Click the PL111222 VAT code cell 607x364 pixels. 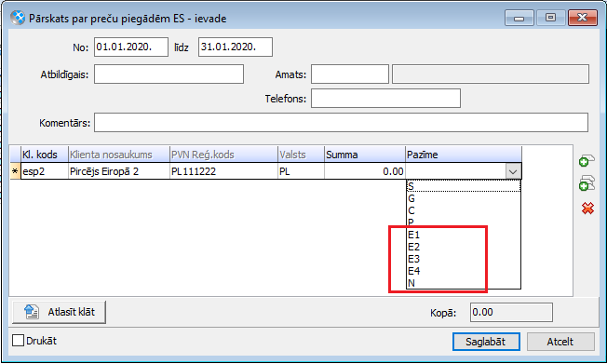(223, 171)
